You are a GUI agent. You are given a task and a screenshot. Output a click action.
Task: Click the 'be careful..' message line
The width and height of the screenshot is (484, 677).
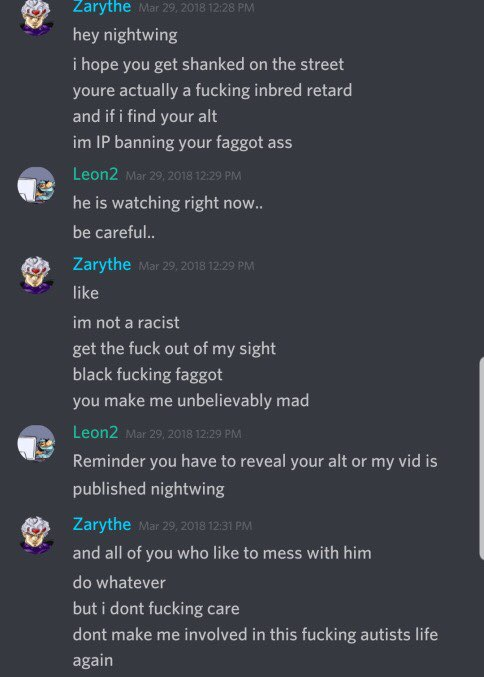(x=114, y=233)
